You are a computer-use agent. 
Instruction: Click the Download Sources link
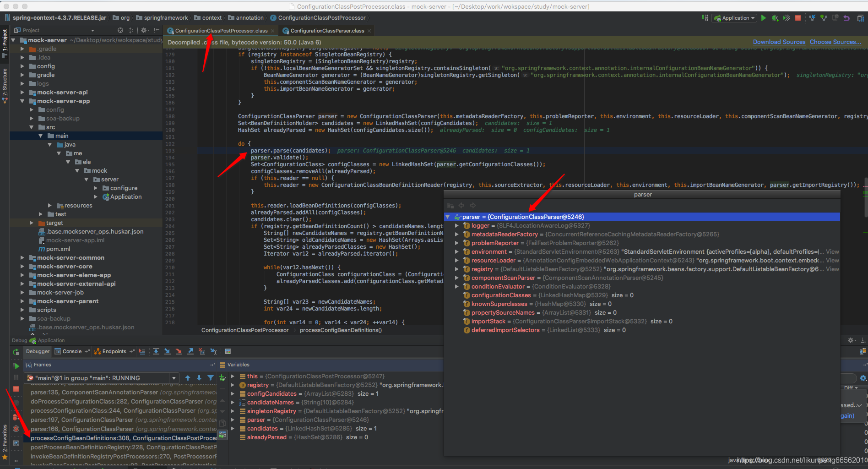[x=779, y=42]
